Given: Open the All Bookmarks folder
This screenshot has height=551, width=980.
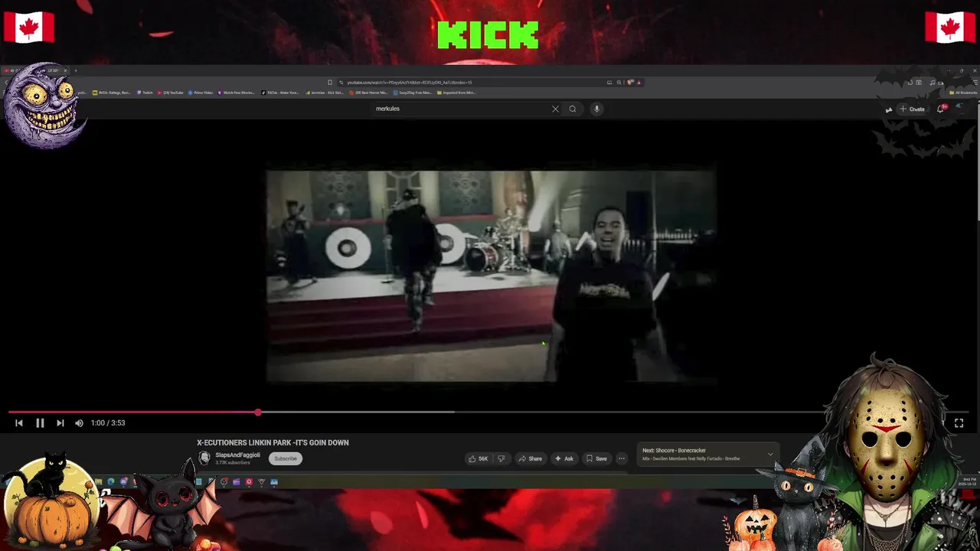Looking at the screenshot, I should coord(963,93).
